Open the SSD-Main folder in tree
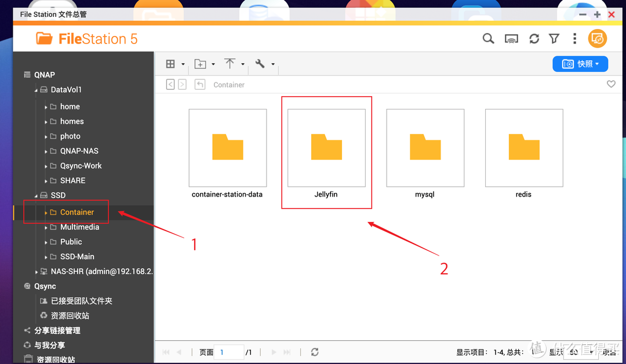This screenshot has width=626, height=364. click(x=77, y=257)
